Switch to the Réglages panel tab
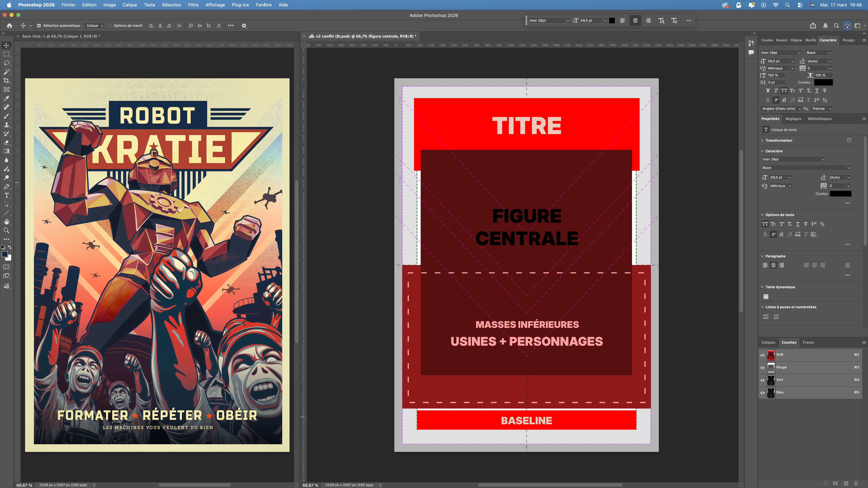Screen dimensions: 868x488 [x=793, y=119]
